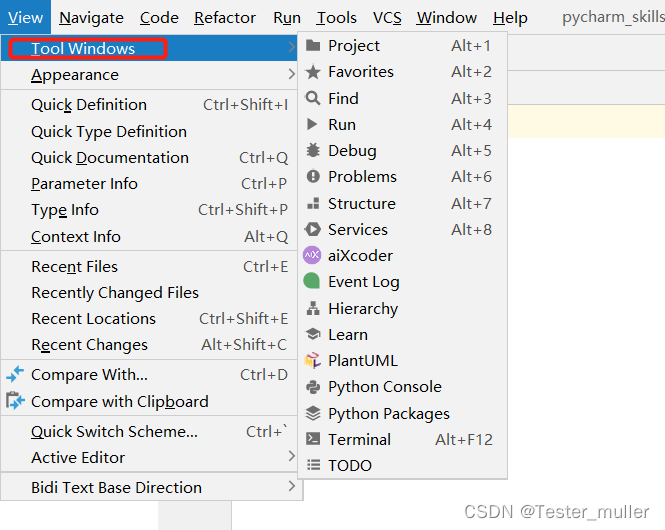The height and width of the screenshot is (530, 665).
Task: Open the Run menu in menu bar
Action: point(287,17)
